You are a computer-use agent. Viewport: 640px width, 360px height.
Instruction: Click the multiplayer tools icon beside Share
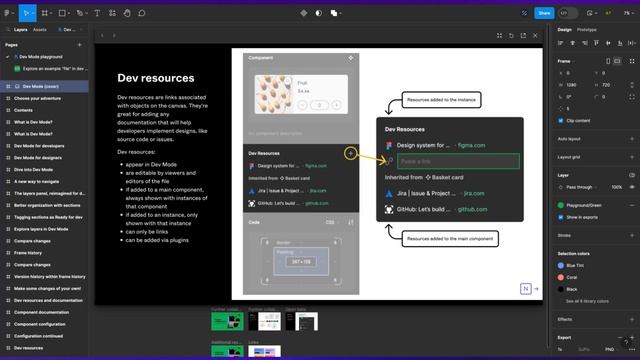tap(524, 13)
